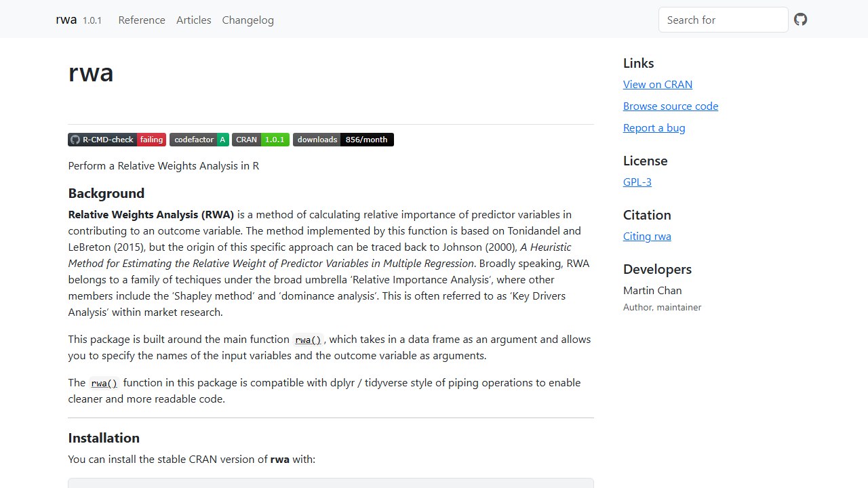
Task: Click the first inline rwa() code link
Action: click(x=309, y=340)
